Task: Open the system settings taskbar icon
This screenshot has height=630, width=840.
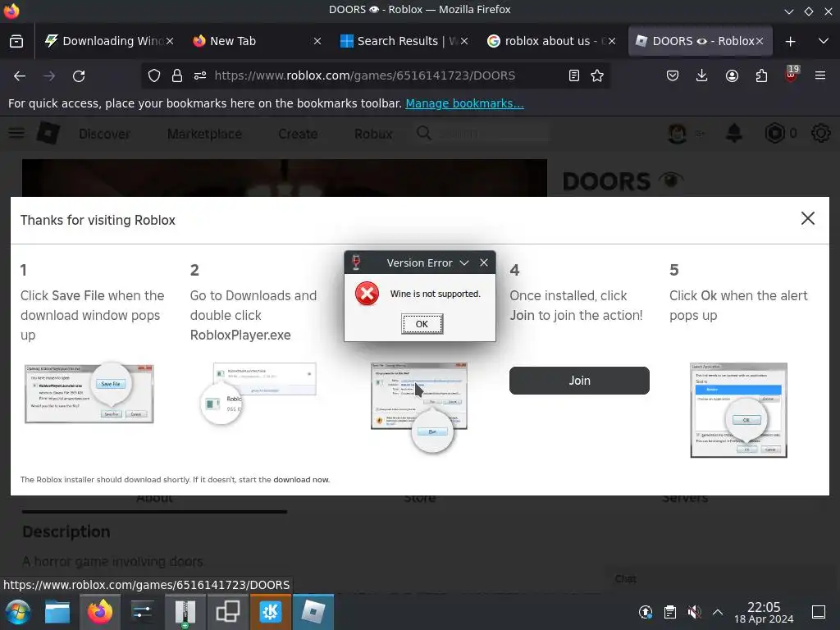Action: (x=143, y=612)
